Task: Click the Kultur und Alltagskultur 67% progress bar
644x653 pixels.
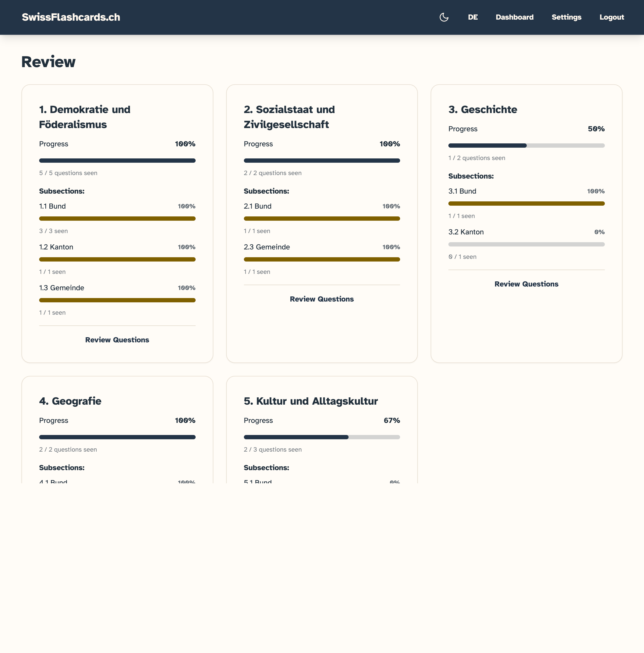Action: [322, 437]
